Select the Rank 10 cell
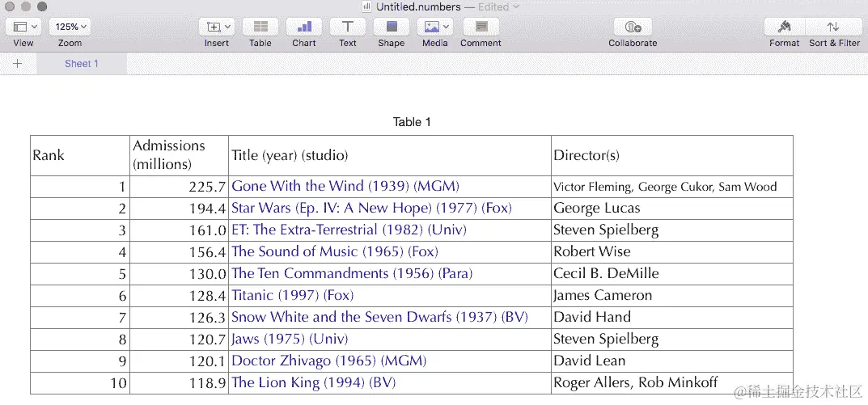This screenshot has height=405, width=868. click(80, 383)
